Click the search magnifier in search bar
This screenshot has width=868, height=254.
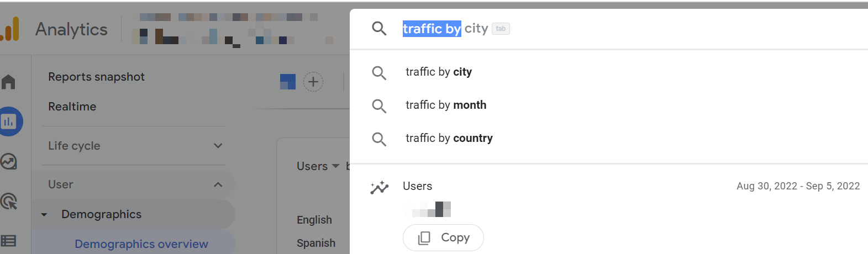point(379,28)
